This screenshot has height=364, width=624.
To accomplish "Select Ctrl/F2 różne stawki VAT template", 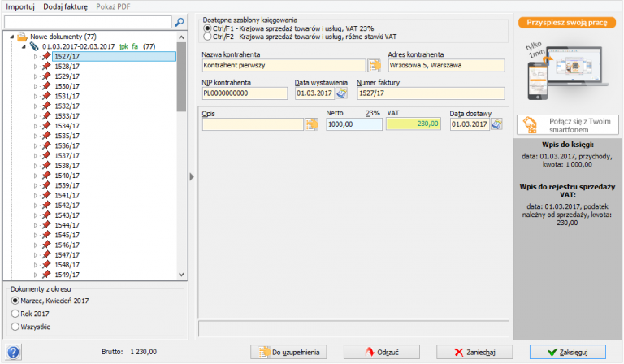I will [x=207, y=37].
